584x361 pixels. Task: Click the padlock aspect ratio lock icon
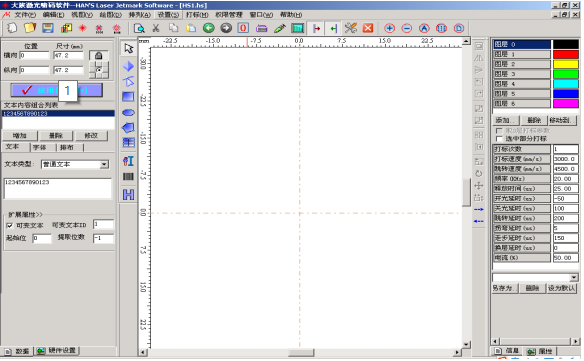point(98,56)
